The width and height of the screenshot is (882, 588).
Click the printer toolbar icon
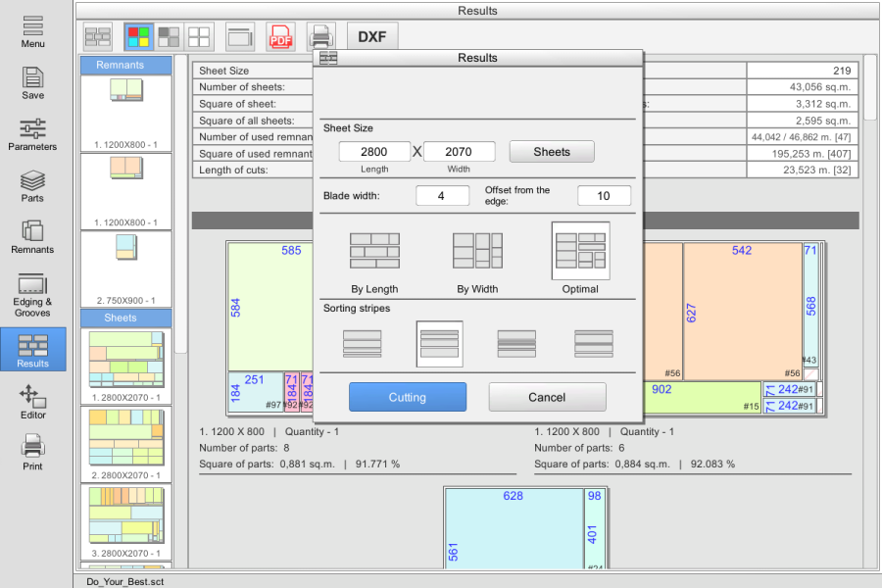click(x=321, y=37)
